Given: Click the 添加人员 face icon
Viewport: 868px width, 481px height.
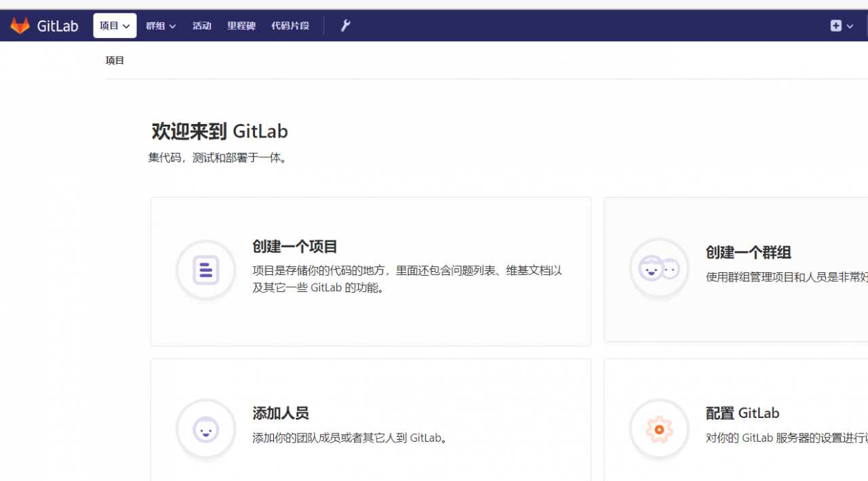Looking at the screenshot, I should [206, 430].
